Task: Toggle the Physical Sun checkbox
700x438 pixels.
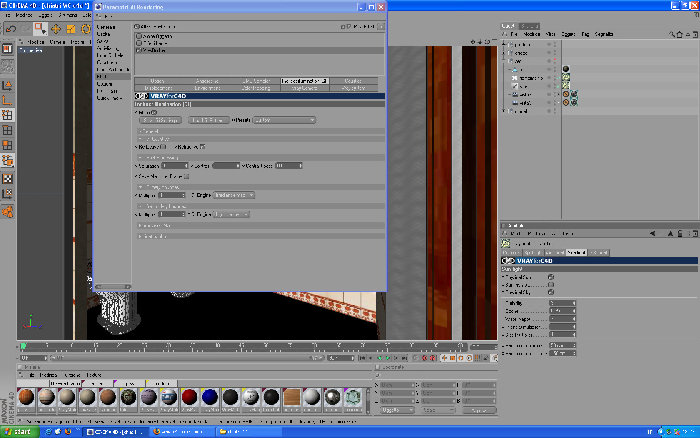Action: click(551, 277)
